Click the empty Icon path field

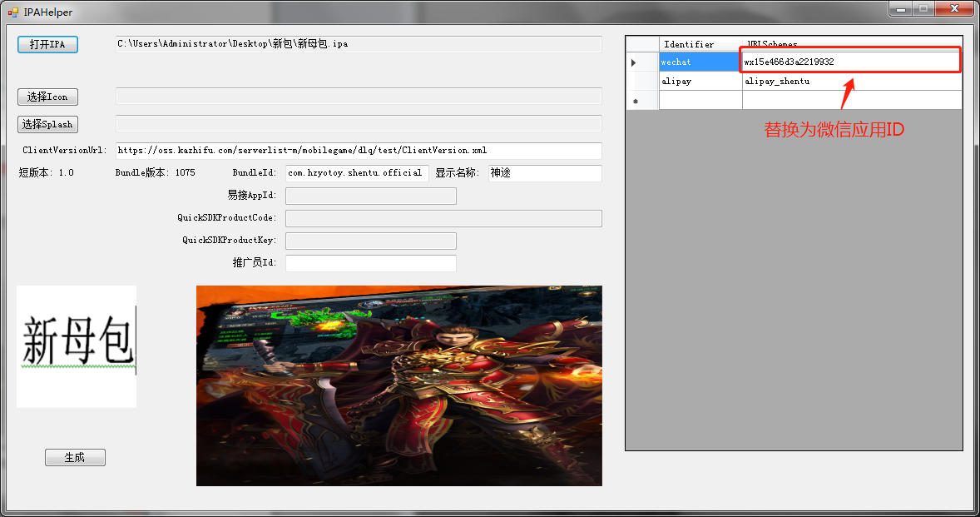pyautogui.click(x=359, y=97)
